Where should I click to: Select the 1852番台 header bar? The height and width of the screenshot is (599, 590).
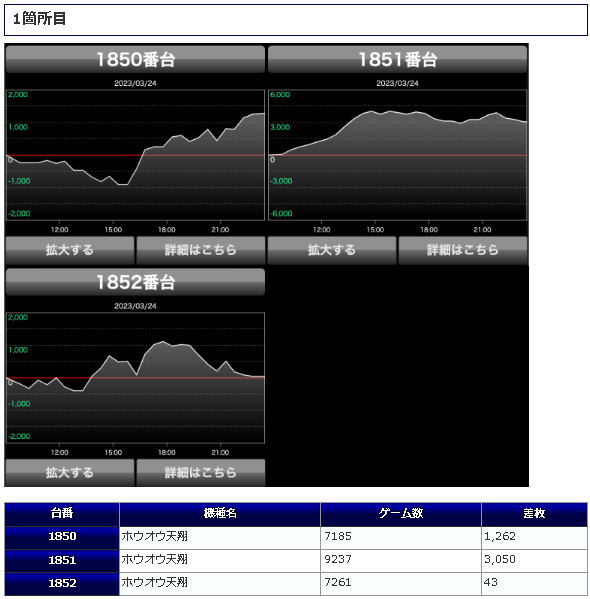(135, 282)
